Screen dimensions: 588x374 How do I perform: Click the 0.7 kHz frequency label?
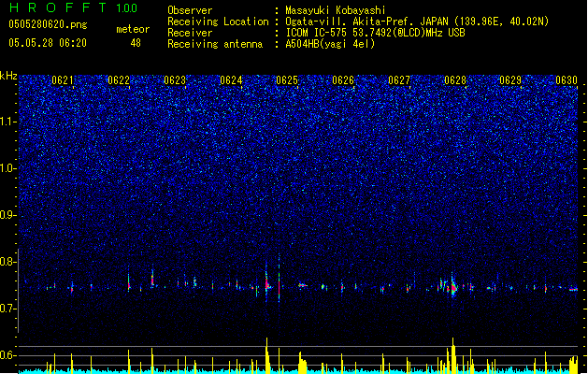7,309
